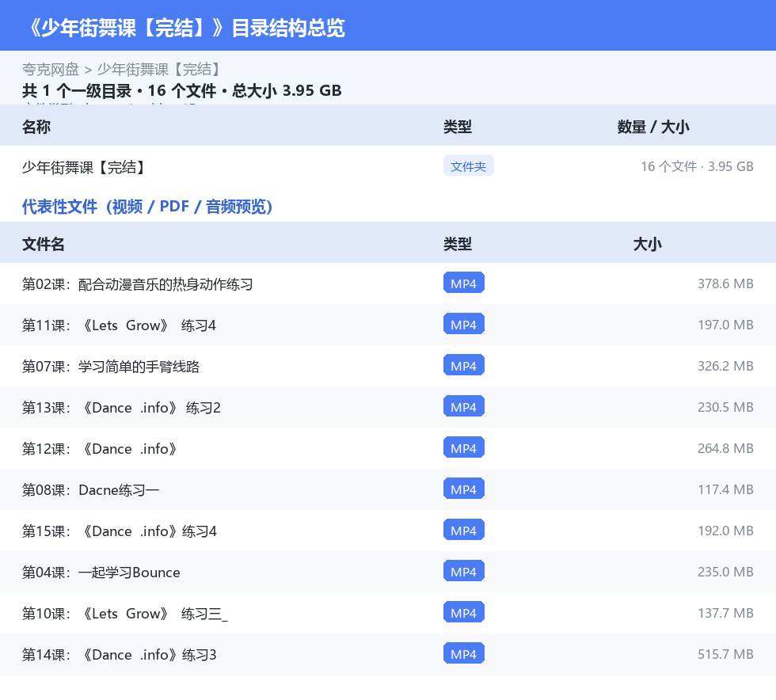Screen dimensions: 776x700
Task: Click the 文件名 column header
Action: point(43,244)
